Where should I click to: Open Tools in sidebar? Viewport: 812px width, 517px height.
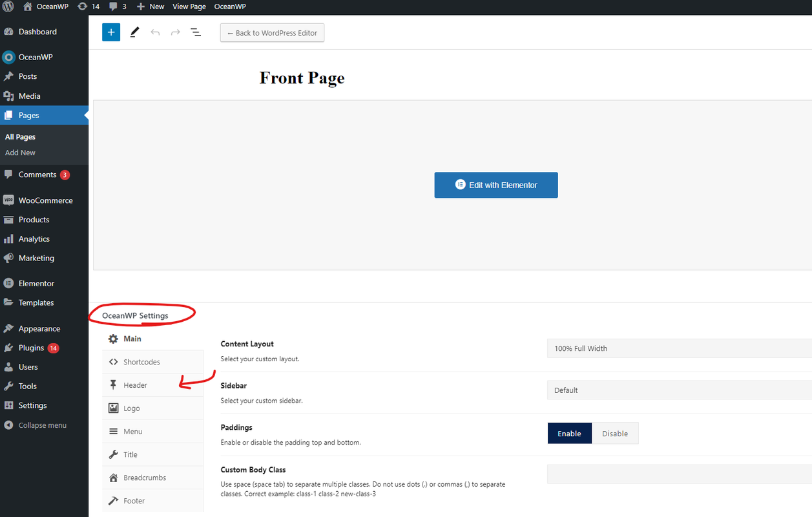coord(44,386)
